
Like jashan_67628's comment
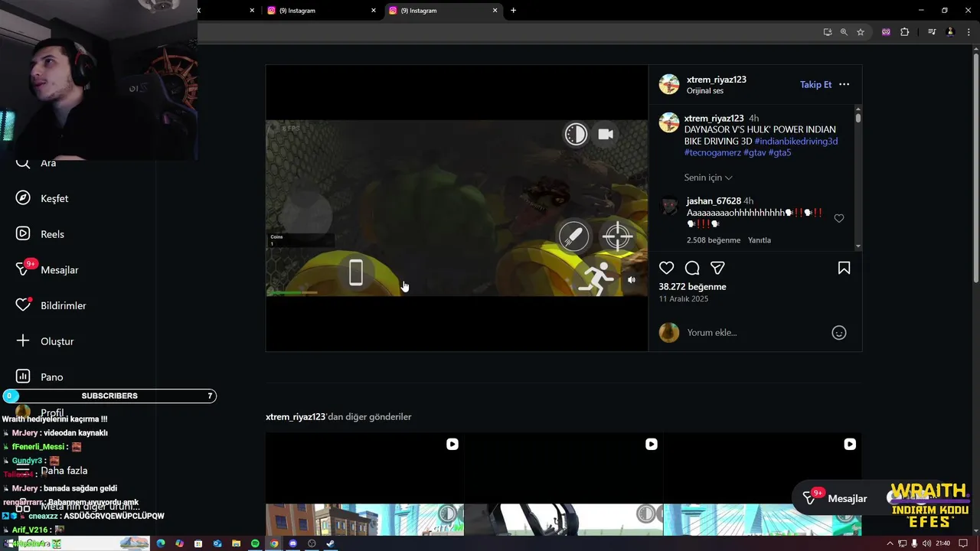pos(839,218)
